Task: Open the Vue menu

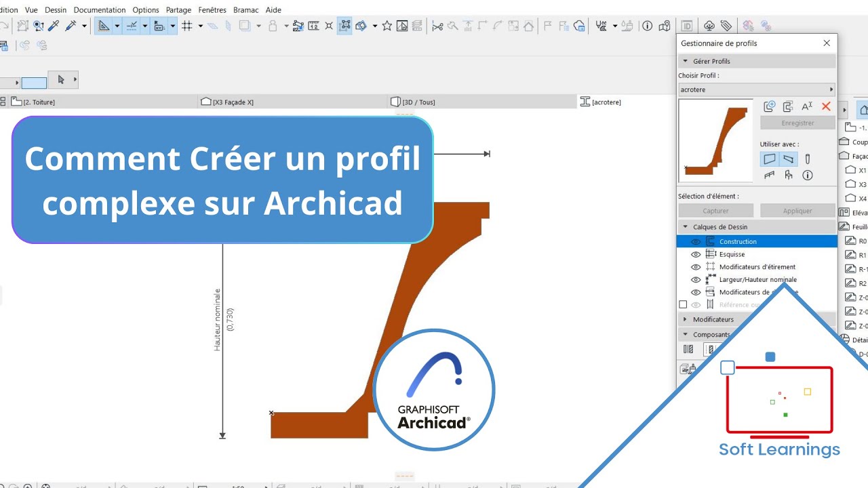Action: pyautogui.click(x=31, y=10)
